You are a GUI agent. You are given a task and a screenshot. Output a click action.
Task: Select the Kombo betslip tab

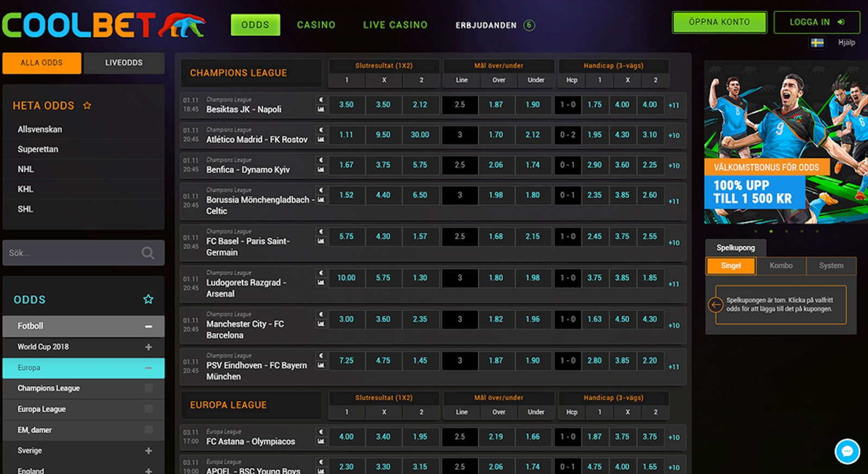tap(781, 266)
